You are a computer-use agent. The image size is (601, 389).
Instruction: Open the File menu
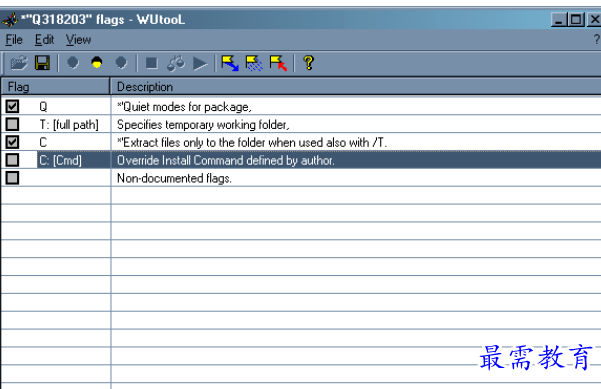pos(14,39)
